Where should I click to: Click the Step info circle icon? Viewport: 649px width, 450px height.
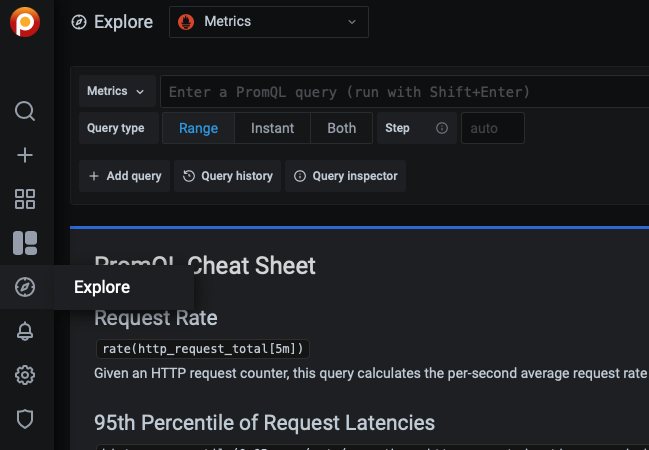tap(442, 129)
